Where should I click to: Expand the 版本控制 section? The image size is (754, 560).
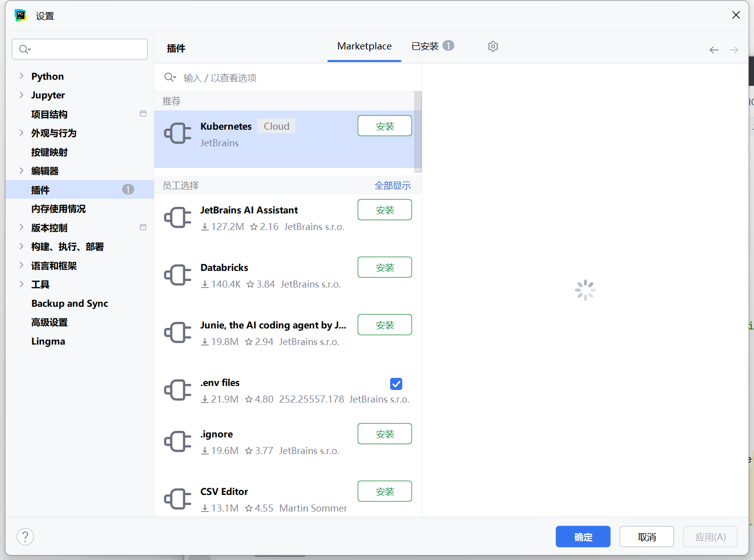(21, 228)
